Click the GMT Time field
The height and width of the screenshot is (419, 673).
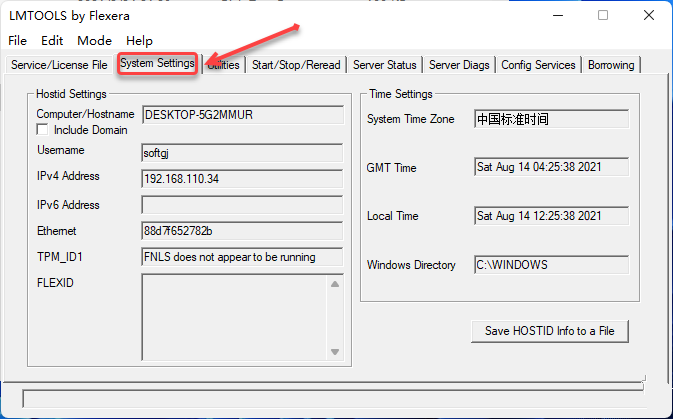(x=552, y=167)
